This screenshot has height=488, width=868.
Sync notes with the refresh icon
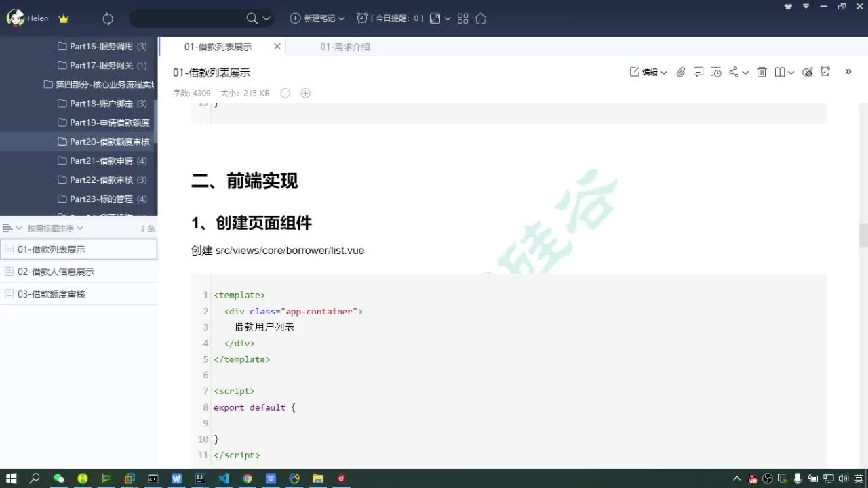coord(108,19)
